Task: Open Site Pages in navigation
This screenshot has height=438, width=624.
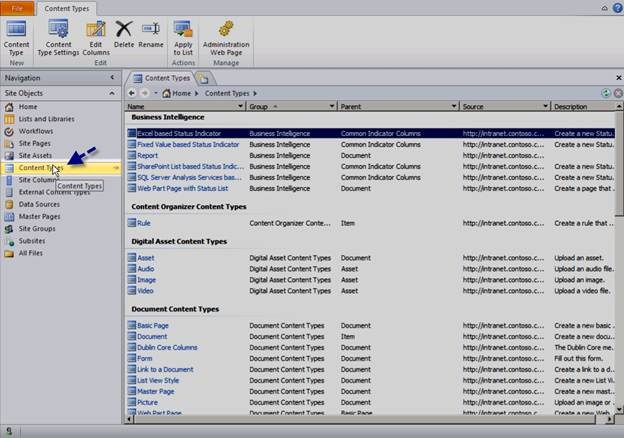Action: pos(35,143)
